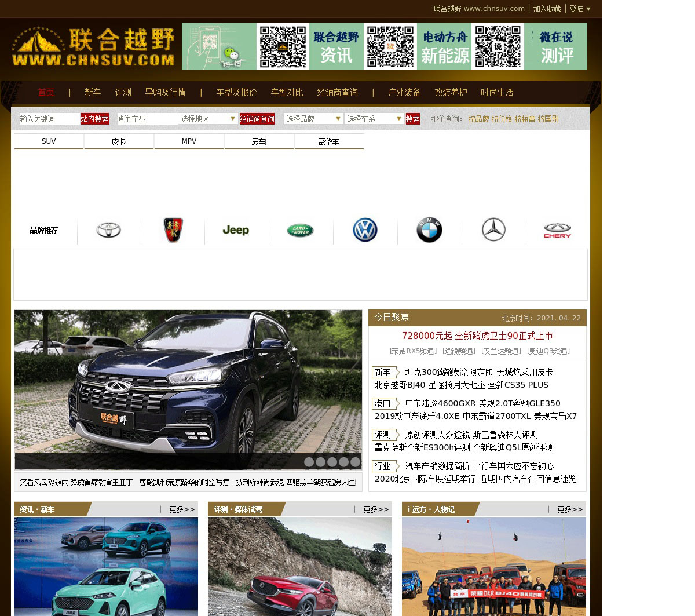Open the desert BJ40 group photo thumbnail
695x616 pixels.
pyautogui.click(x=494, y=567)
